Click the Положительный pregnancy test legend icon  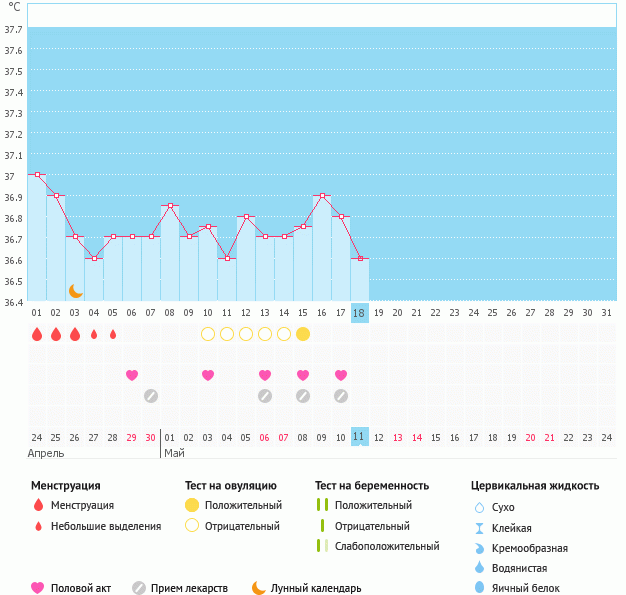click(322, 505)
